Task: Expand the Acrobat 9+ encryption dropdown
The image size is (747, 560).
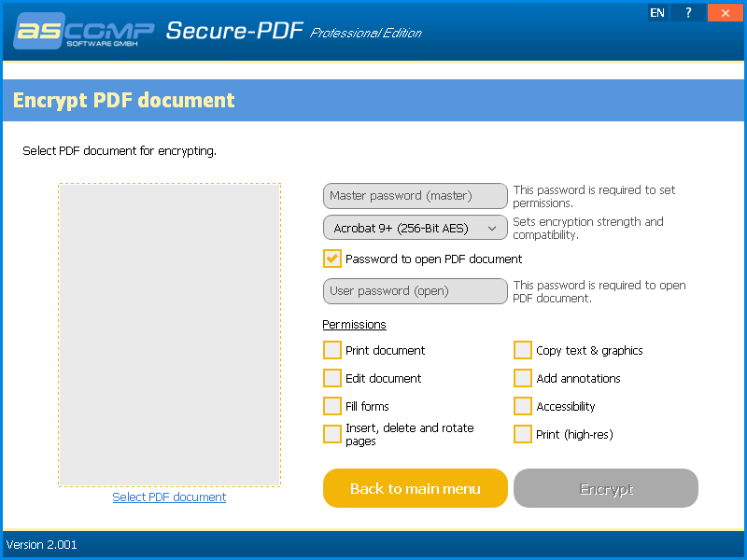Action: coord(415,228)
